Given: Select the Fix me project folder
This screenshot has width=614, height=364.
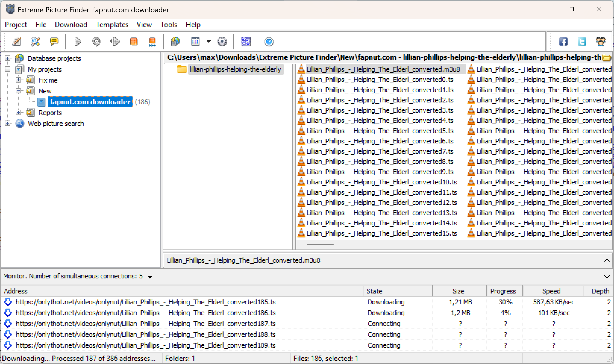Looking at the screenshot, I should click(x=48, y=80).
